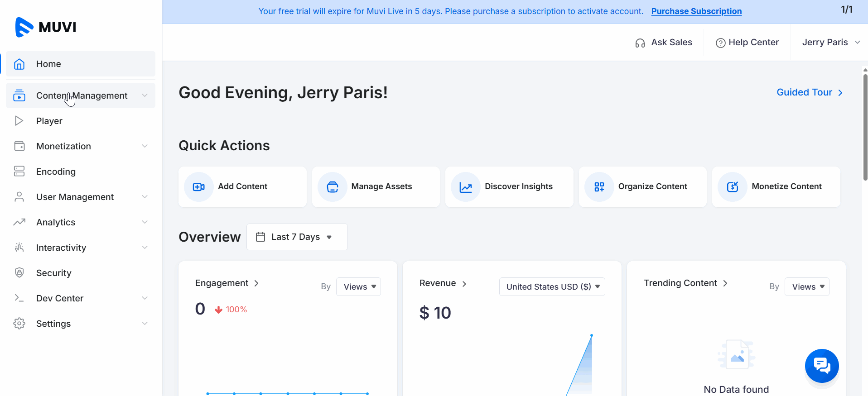Open the United States USD currency dropdown
868x396 pixels.
pos(552,287)
